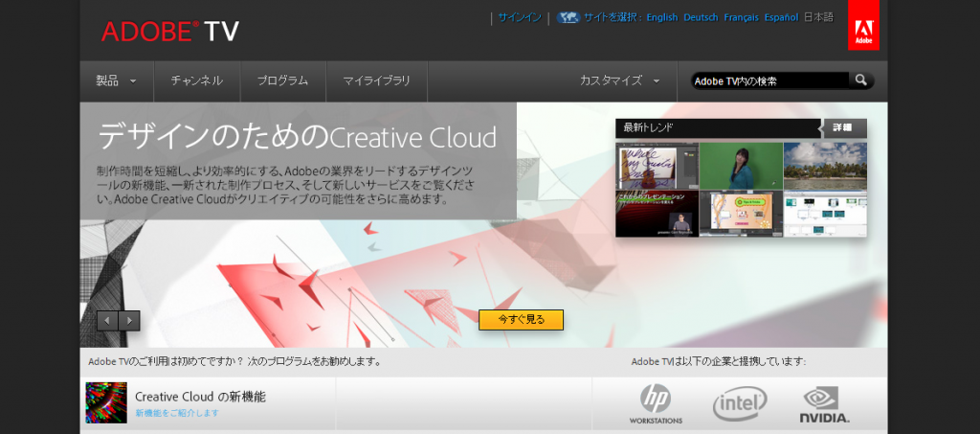Click the Creative Cloud の新機能 title
This screenshot has width=980, height=434.
click(200, 397)
